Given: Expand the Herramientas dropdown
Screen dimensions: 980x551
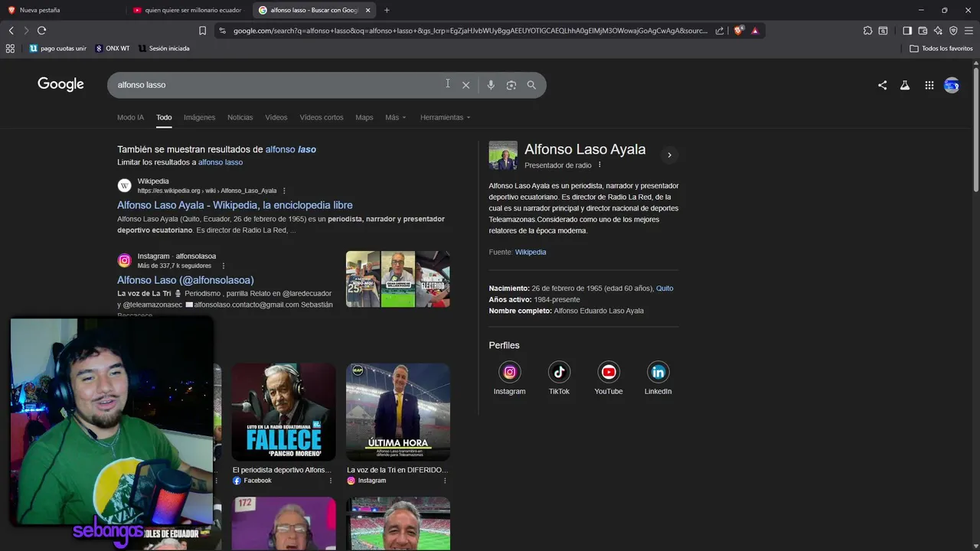Looking at the screenshot, I should (445, 118).
